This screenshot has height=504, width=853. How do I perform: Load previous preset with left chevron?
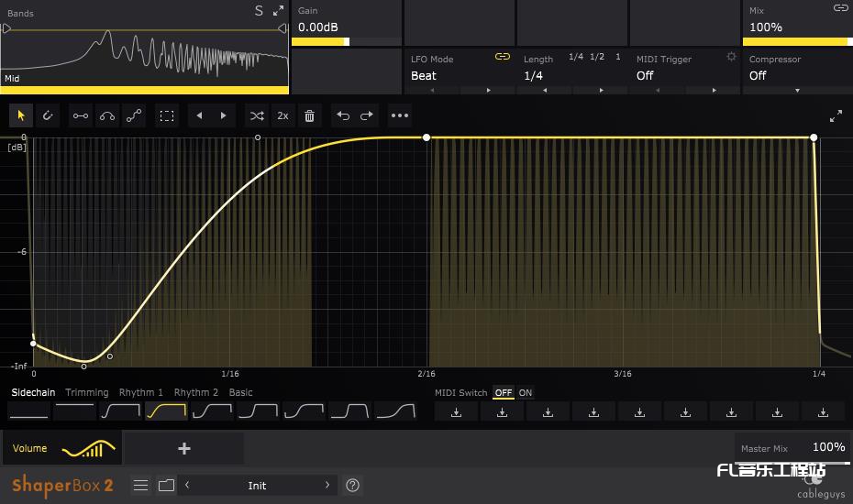point(187,485)
